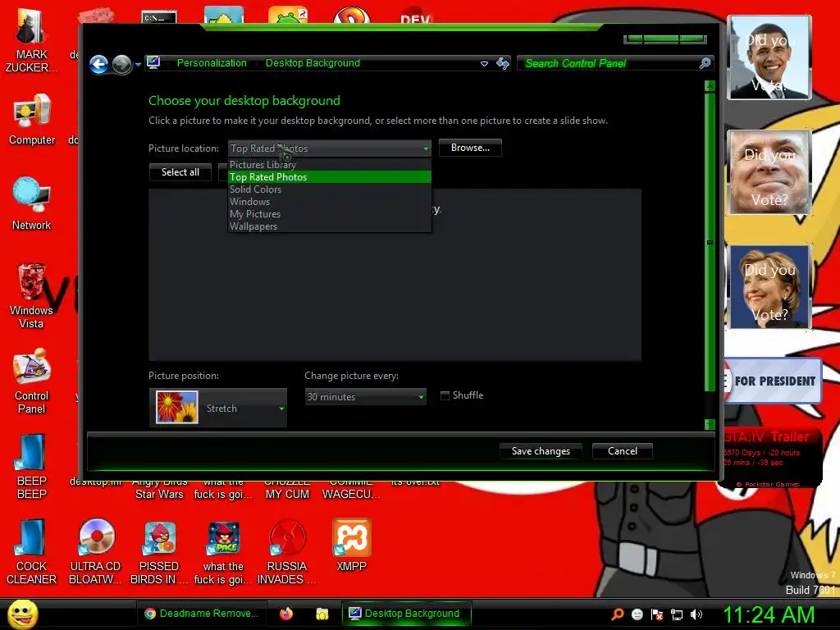This screenshot has height=630, width=840.
Task: Click the Hillary Clinton Did you Vote gadget
Action: pos(769,287)
